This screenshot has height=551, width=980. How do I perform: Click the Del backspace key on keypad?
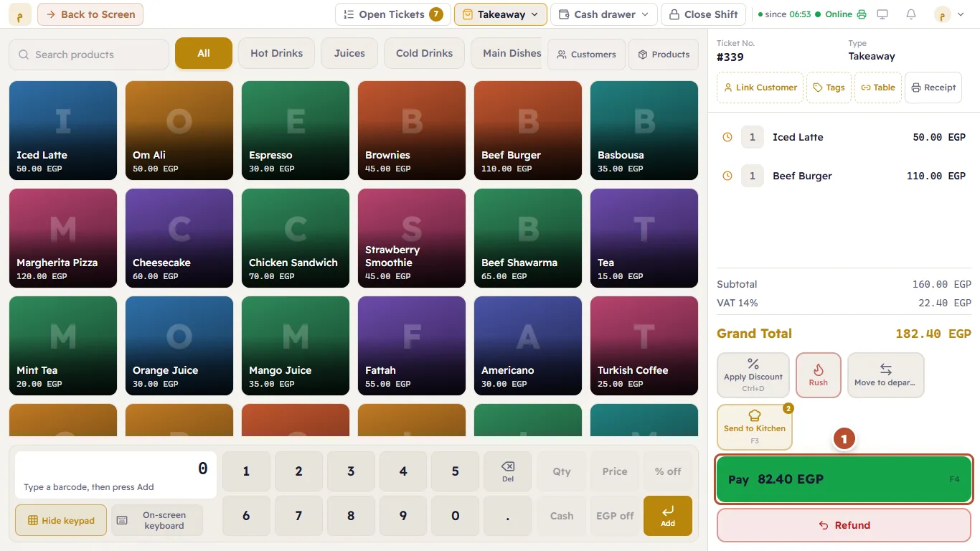[508, 471]
